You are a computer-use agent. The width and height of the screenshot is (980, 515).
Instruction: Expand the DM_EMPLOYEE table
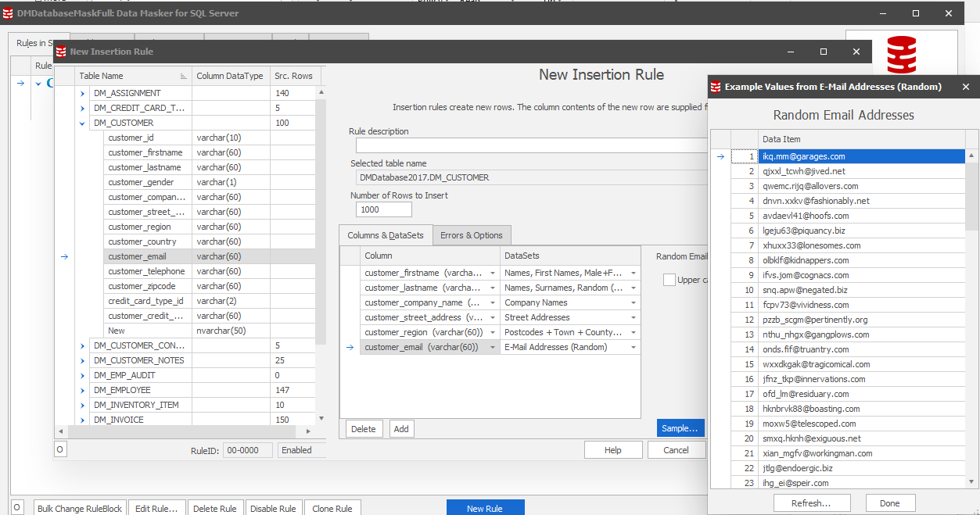83,390
